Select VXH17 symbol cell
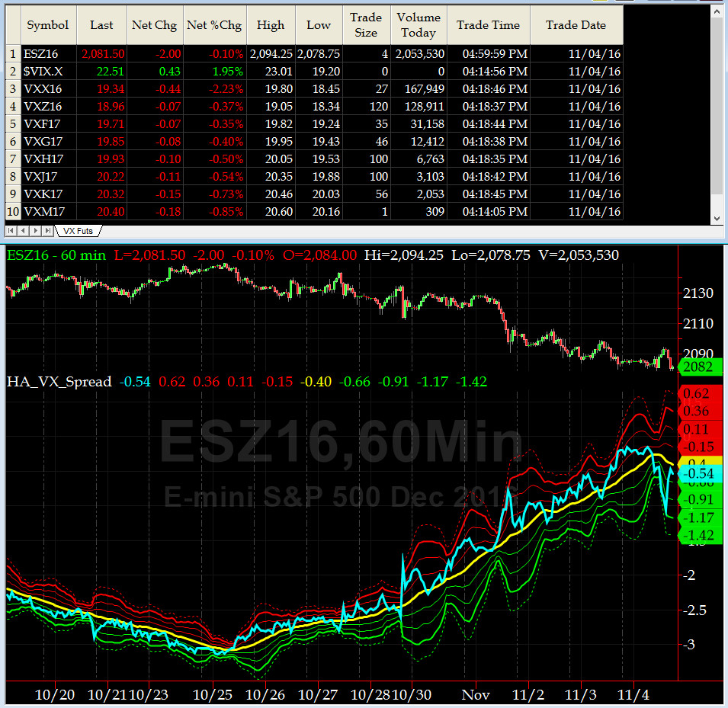This screenshot has height=708, width=728. point(49,159)
